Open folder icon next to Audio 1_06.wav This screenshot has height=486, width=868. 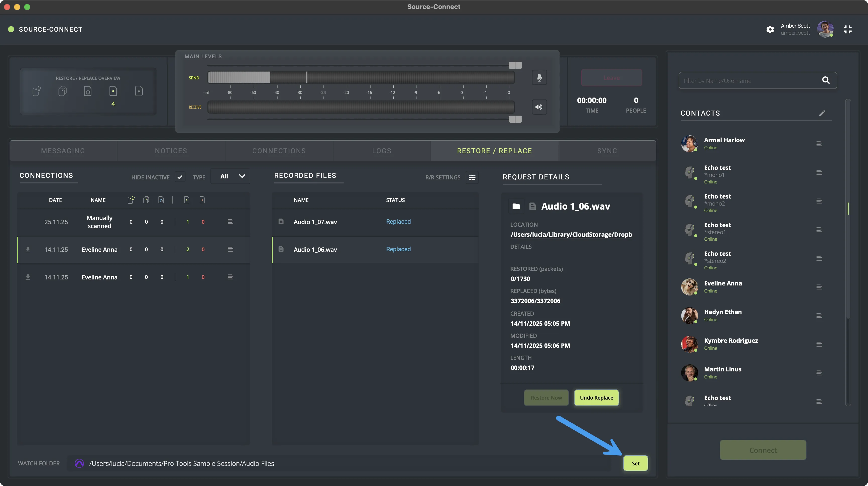[x=516, y=206]
